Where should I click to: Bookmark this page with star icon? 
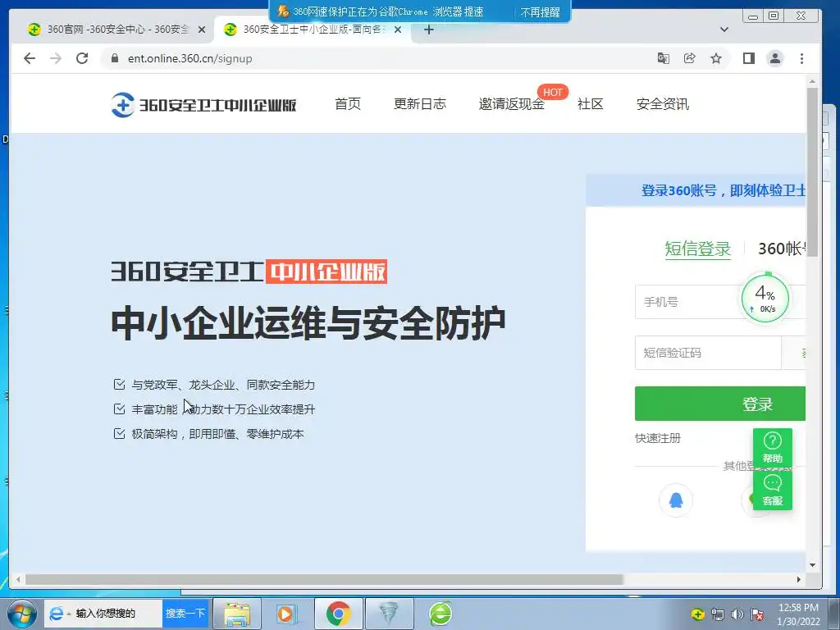click(x=715, y=58)
